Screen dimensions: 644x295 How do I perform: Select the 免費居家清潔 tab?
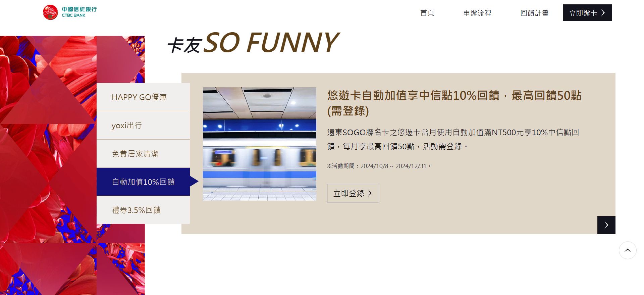[x=143, y=154]
